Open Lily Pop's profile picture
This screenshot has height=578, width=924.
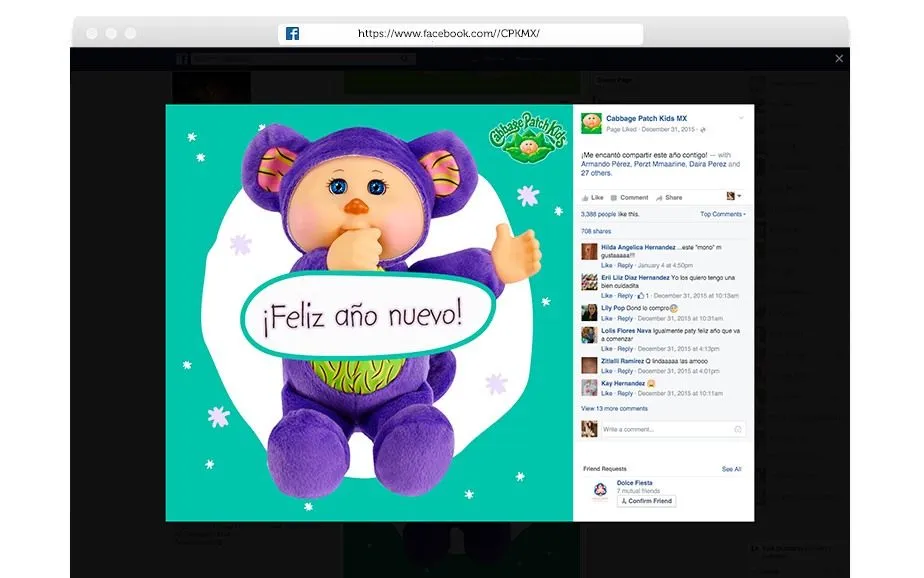(589, 312)
